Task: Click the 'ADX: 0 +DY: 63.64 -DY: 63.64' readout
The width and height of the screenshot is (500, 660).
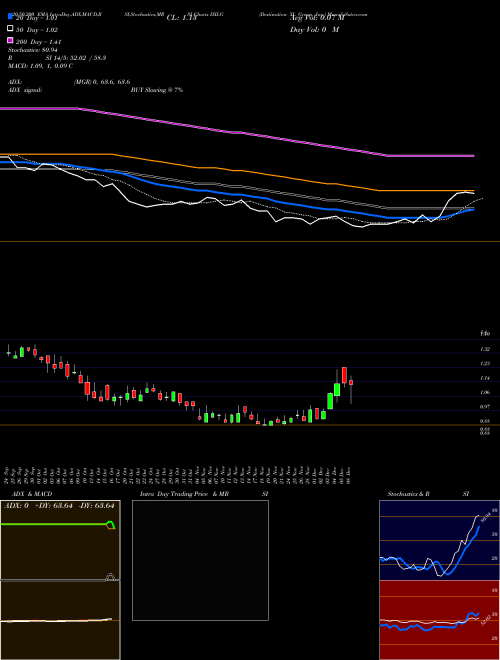Action: coord(59,506)
